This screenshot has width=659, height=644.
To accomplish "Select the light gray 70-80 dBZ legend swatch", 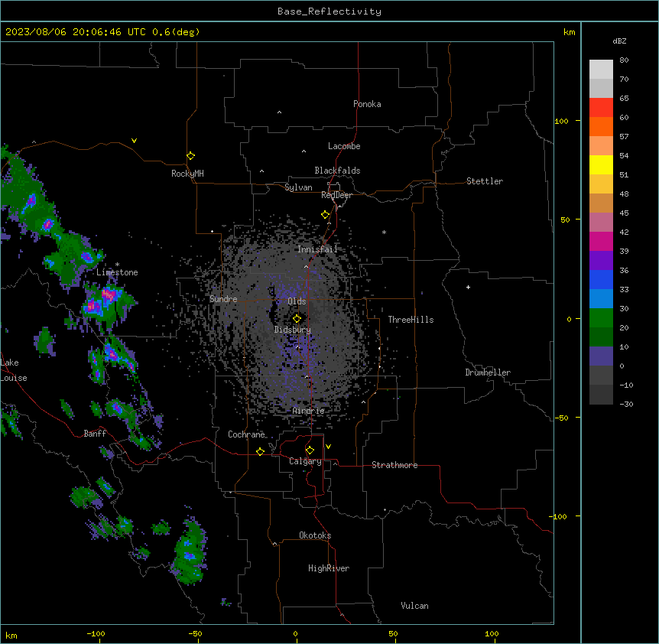I will (601, 70).
